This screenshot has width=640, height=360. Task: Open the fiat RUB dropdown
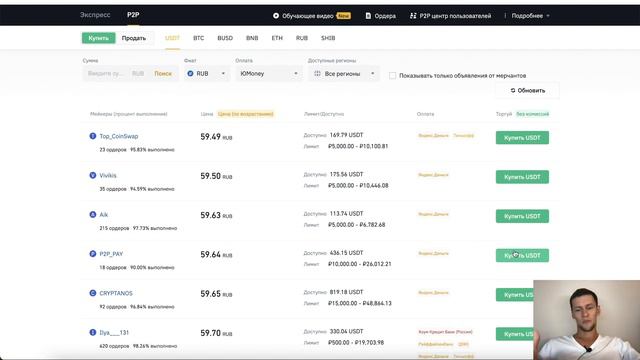click(206, 73)
